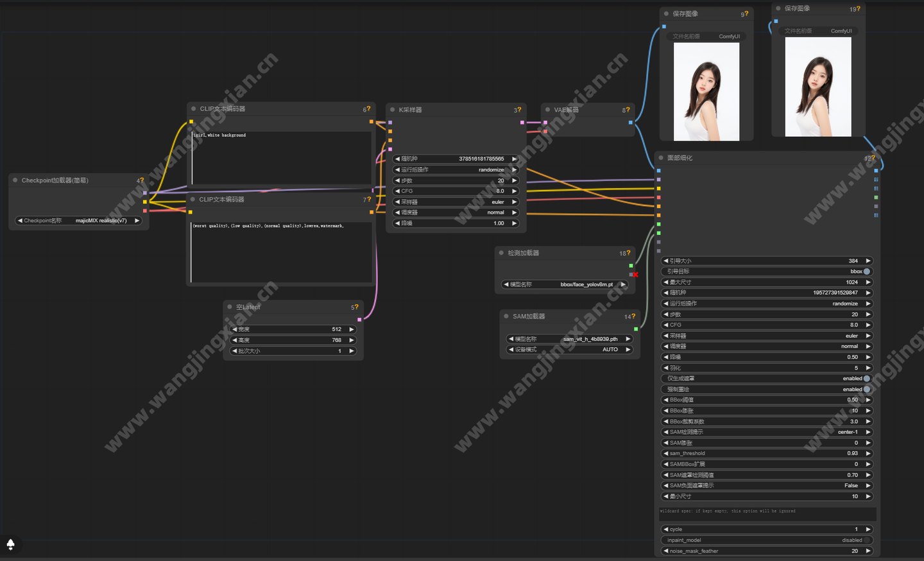The image size is (924, 561).
Task: Open the Checkpoint名称 model dropdown
Action: 78,221
